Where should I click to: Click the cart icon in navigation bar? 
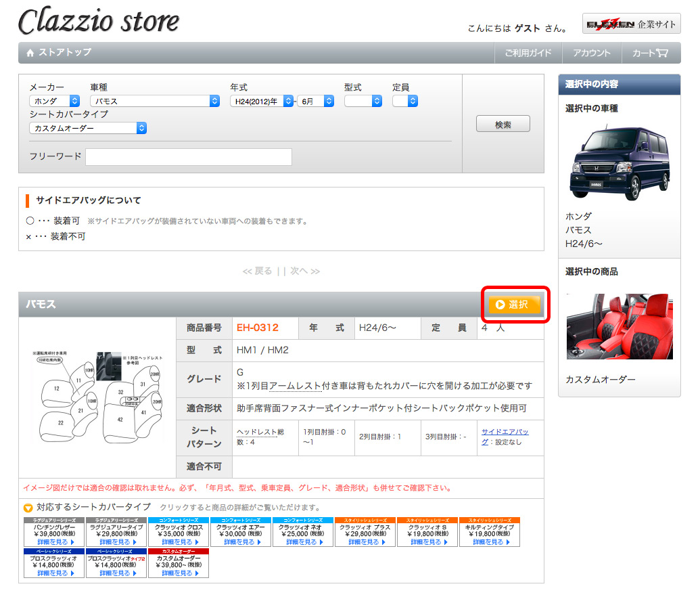tap(662, 53)
